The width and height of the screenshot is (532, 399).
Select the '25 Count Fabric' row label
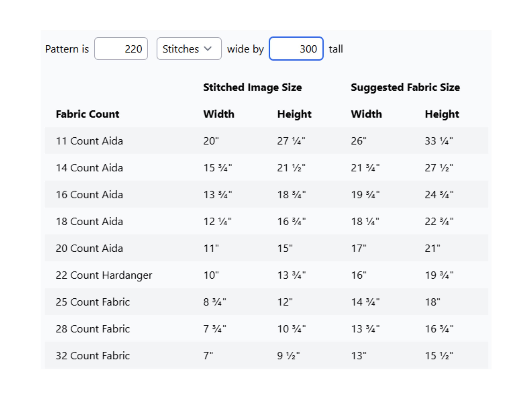(x=93, y=302)
